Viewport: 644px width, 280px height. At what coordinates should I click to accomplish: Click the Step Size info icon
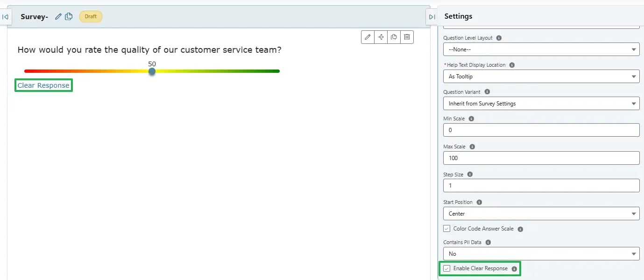(x=470, y=174)
